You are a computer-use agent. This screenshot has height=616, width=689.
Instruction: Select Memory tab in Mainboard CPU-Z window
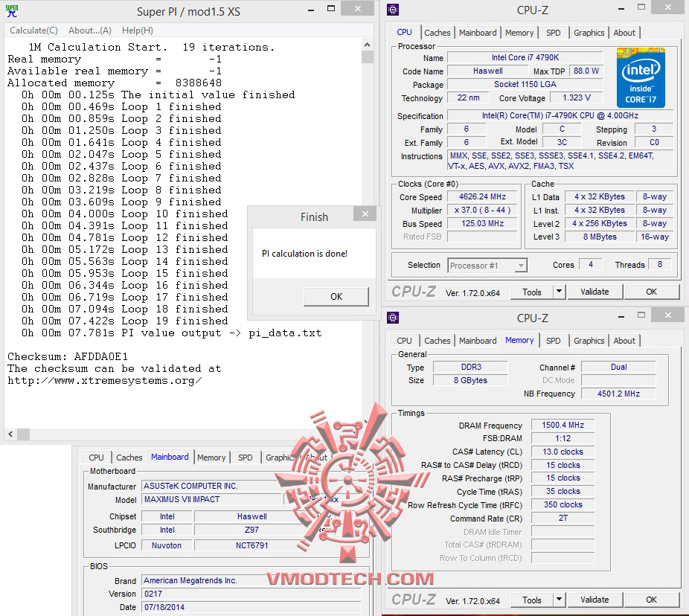point(211,458)
